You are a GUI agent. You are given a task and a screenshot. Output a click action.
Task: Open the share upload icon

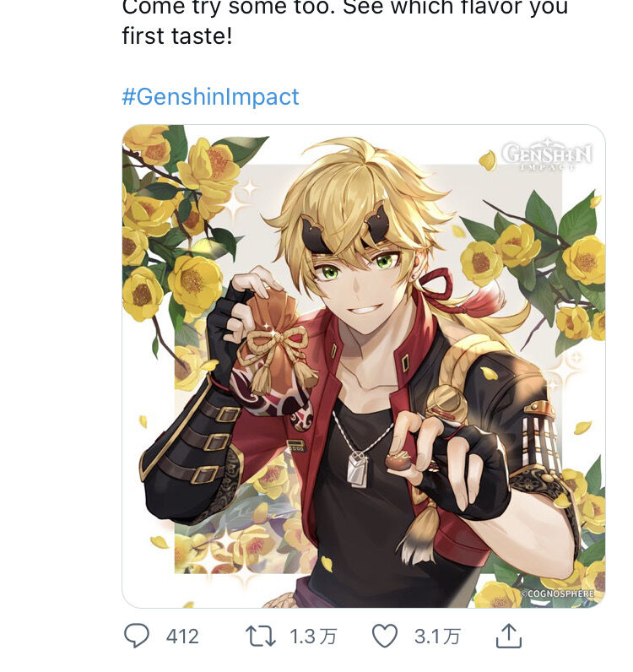pos(508,635)
